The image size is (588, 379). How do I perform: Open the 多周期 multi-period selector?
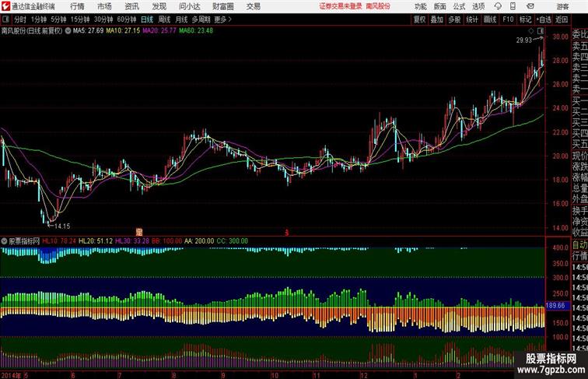click(x=200, y=19)
